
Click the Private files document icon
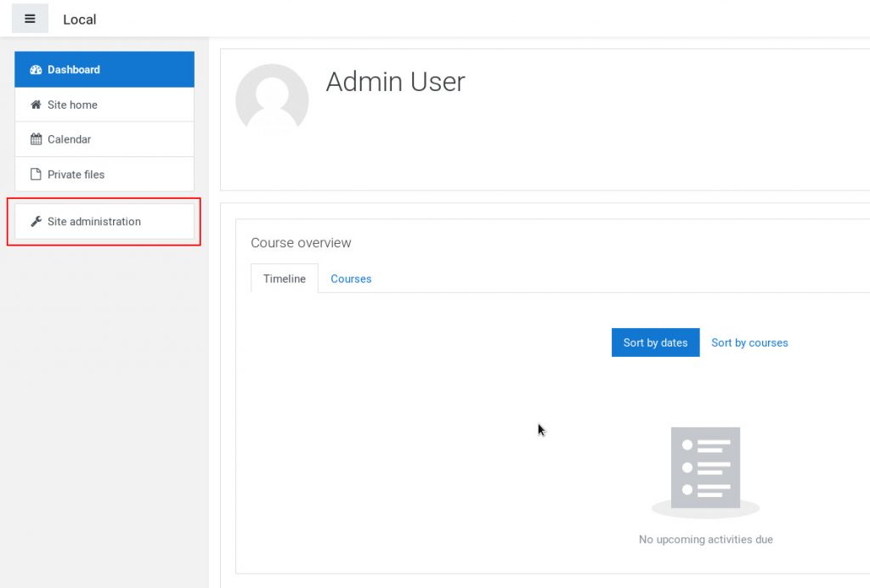(x=36, y=174)
